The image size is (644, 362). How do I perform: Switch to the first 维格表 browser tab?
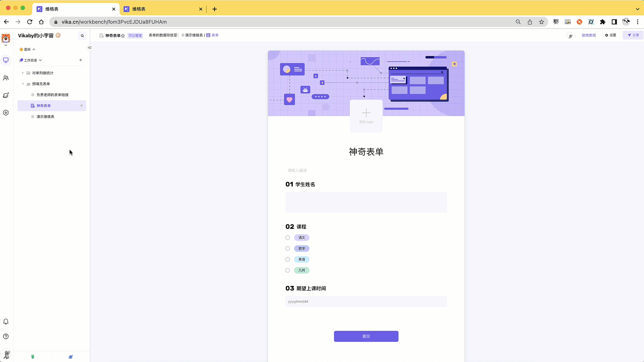click(76, 9)
